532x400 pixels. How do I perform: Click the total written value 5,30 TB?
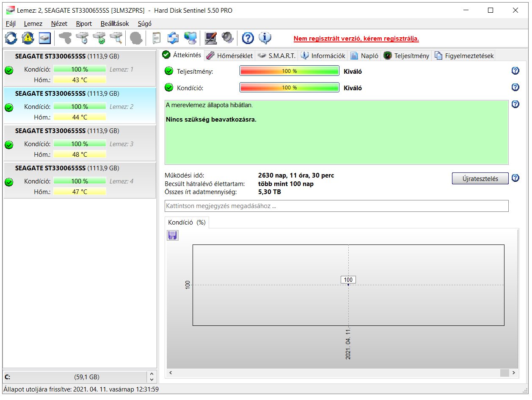pyautogui.click(x=270, y=192)
